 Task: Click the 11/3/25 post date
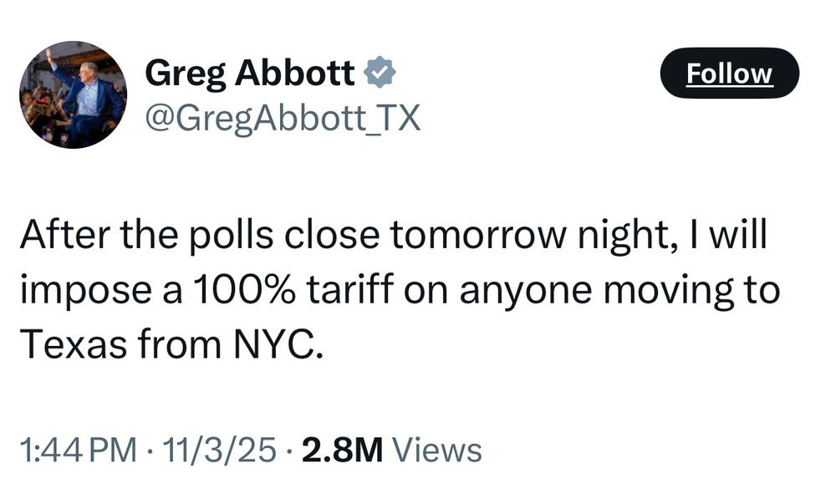220,451
